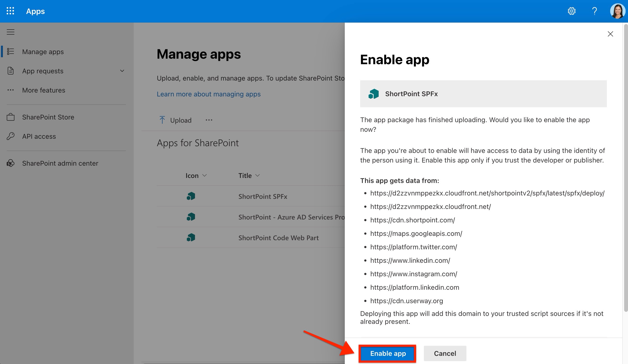Image resolution: width=628 pixels, height=364 pixels.
Task: Open SharePoint admin center via its icon
Action: tap(11, 163)
